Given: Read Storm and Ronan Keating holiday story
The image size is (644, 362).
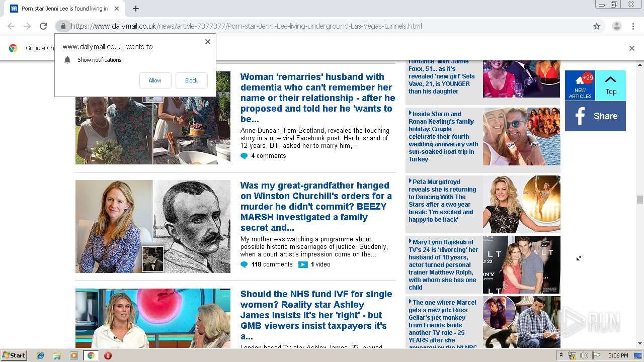Looking at the screenshot, I should point(443,136).
